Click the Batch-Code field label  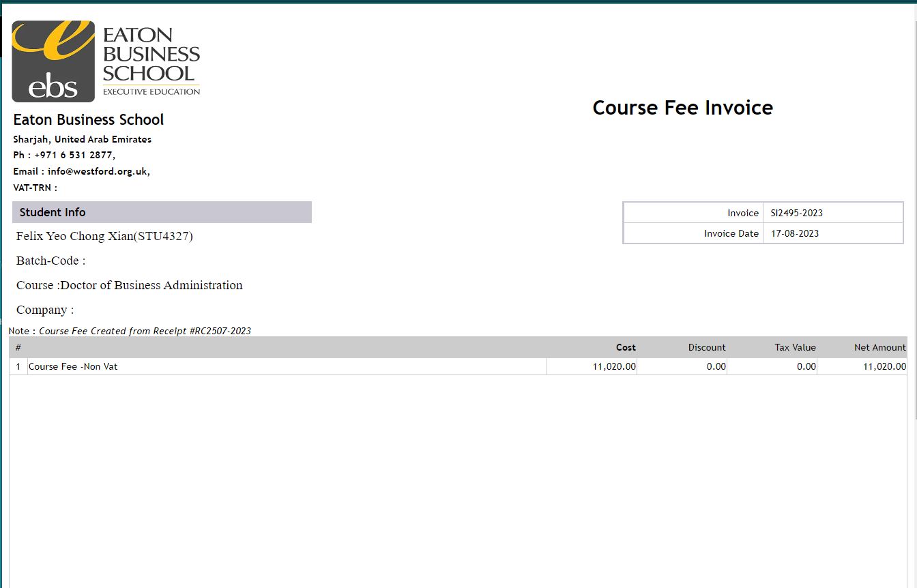tap(50, 261)
